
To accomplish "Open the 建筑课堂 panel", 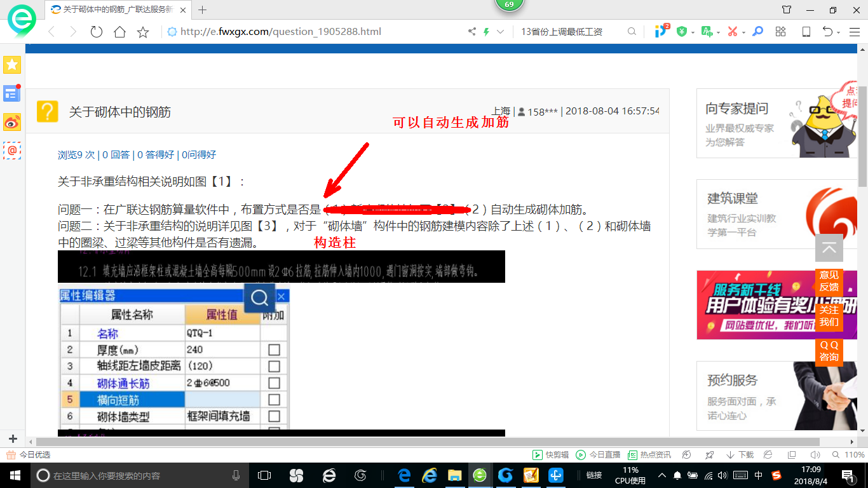I will pyautogui.click(x=776, y=213).
